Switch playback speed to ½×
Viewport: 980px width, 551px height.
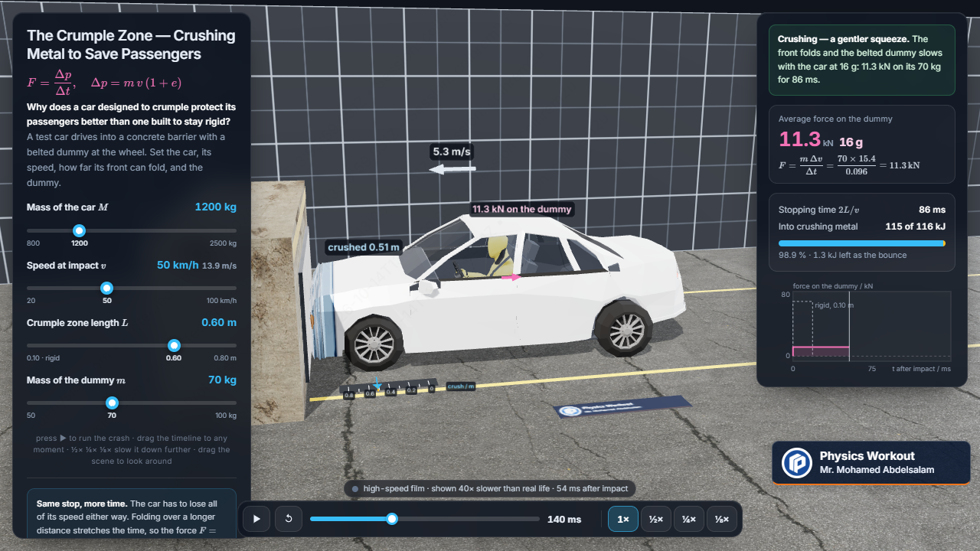[656, 519]
